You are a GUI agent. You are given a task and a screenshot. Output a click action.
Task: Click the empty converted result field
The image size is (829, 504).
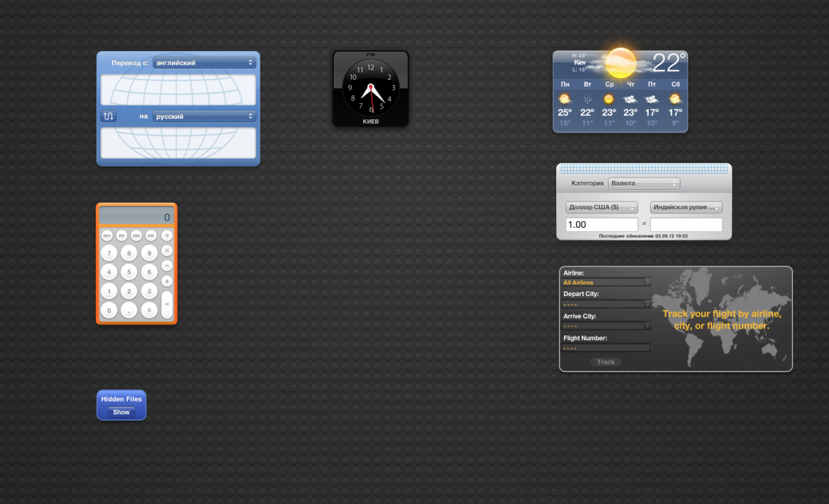(686, 224)
